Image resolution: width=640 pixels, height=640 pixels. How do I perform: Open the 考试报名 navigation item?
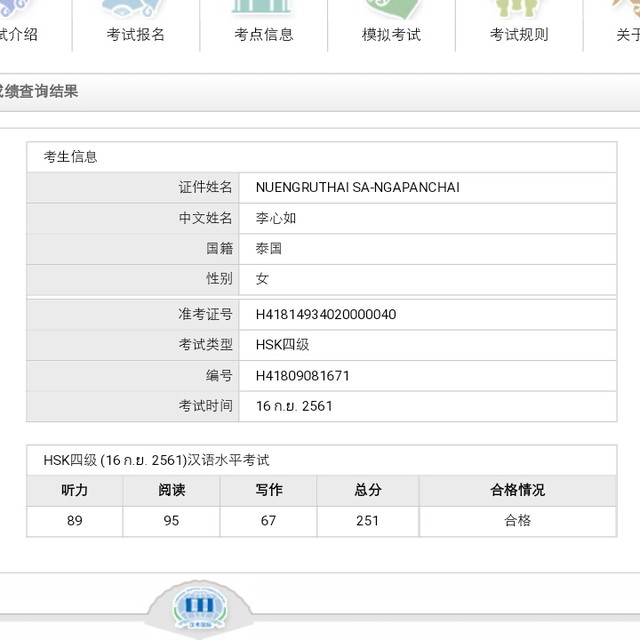point(136,35)
